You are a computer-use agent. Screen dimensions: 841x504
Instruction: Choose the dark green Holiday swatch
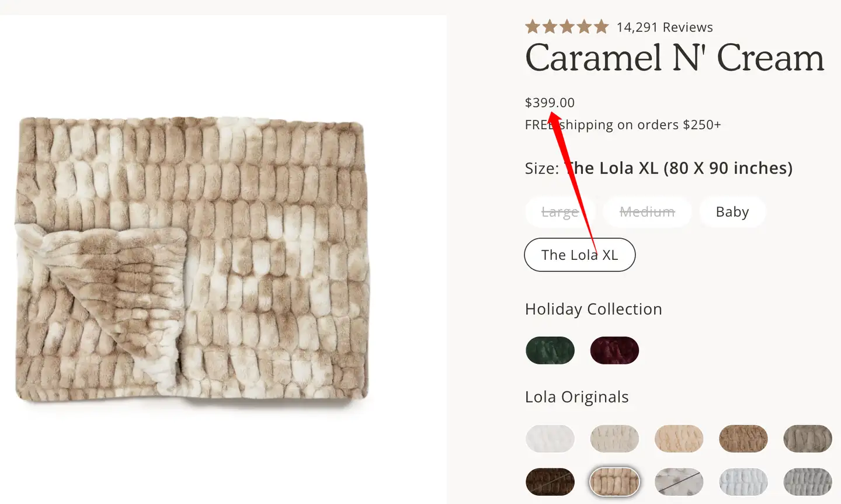(x=550, y=350)
